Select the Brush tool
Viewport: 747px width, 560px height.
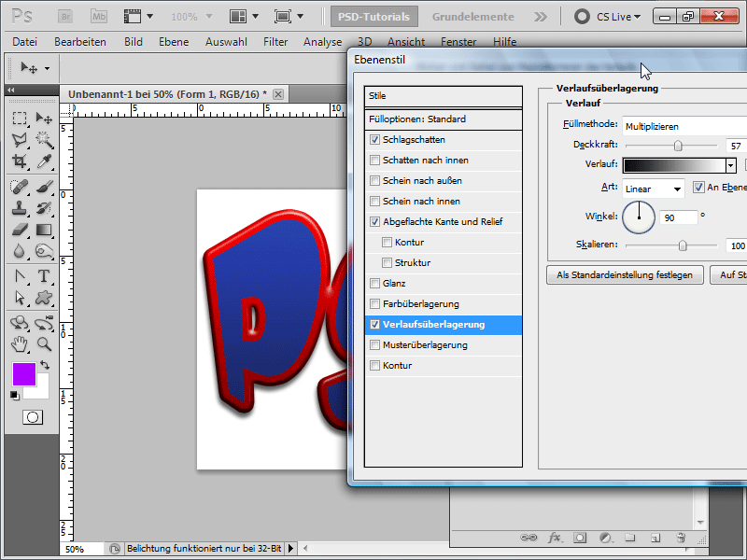pyautogui.click(x=44, y=186)
